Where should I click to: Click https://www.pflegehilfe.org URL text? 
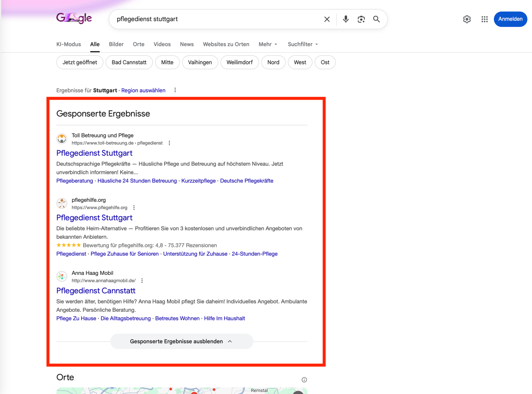tap(100, 208)
